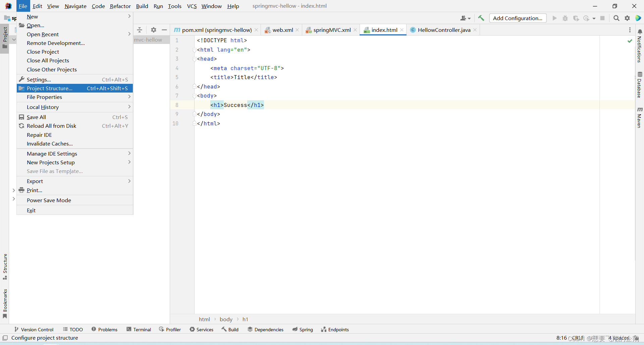Expand Local History submenu

click(75, 107)
